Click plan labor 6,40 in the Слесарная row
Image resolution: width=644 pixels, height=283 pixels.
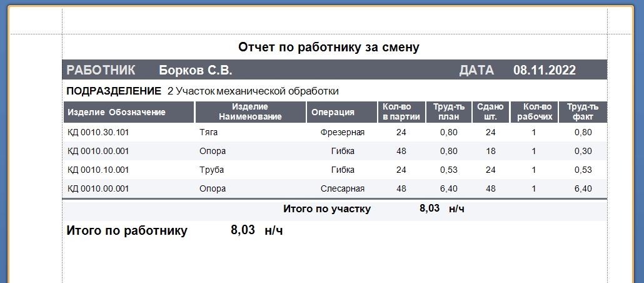pos(448,189)
